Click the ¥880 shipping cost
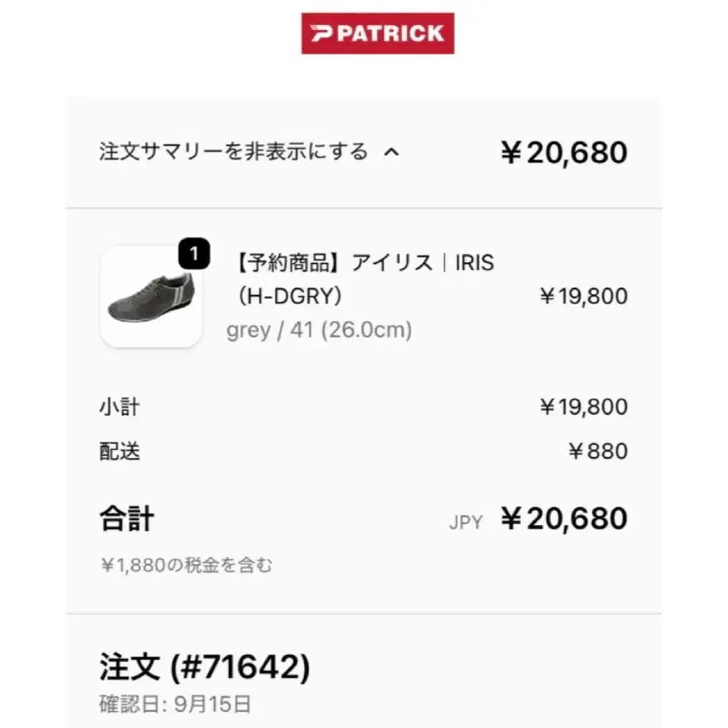Image resolution: width=728 pixels, height=728 pixels. [x=597, y=451]
